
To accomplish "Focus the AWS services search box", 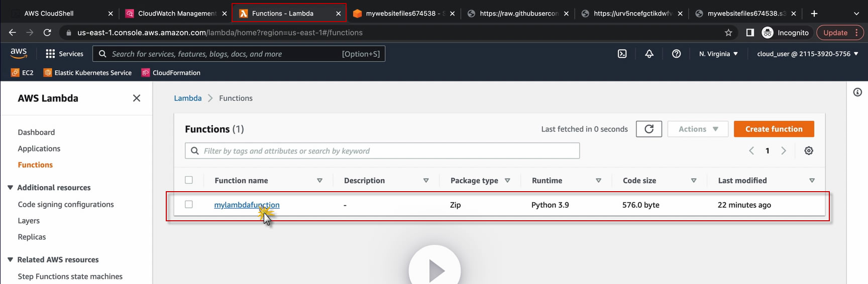I will [239, 54].
